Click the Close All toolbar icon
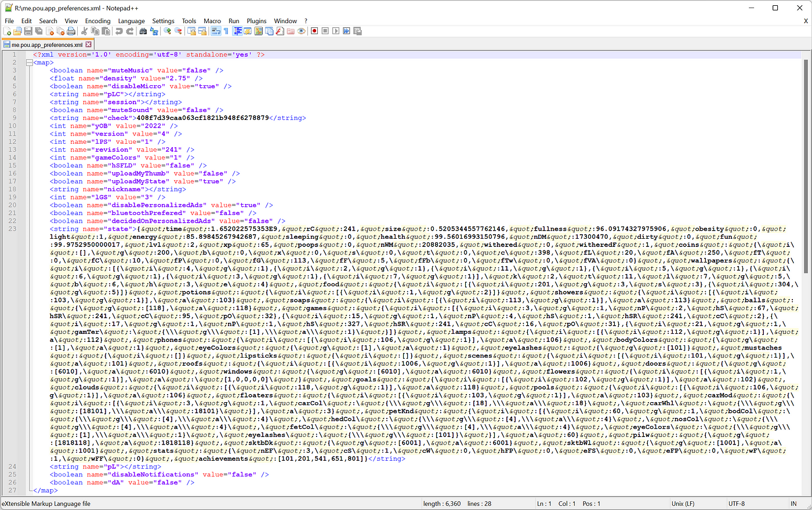Viewport: 812px width, 510px height. click(x=60, y=31)
